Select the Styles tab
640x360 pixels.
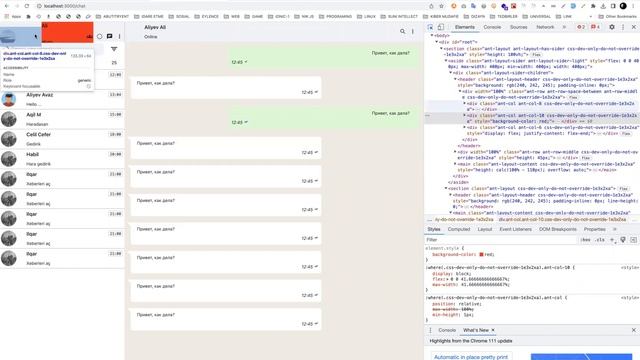[434, 229]
